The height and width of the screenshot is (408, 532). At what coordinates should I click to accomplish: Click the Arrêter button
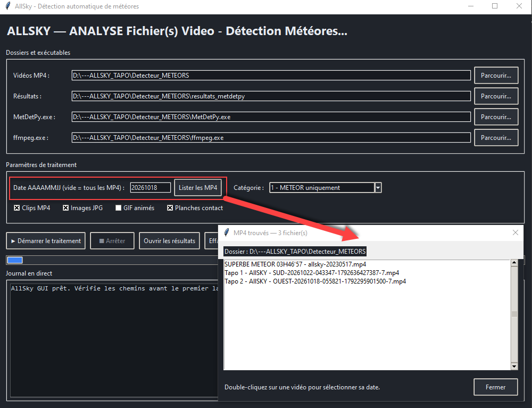pos(112,241)
